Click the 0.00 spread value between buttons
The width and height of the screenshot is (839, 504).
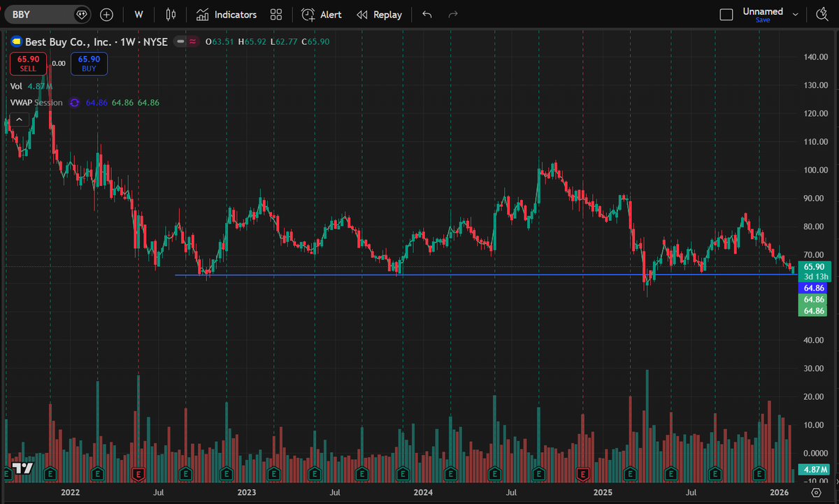pyautogui.click(x=59, y=64)
